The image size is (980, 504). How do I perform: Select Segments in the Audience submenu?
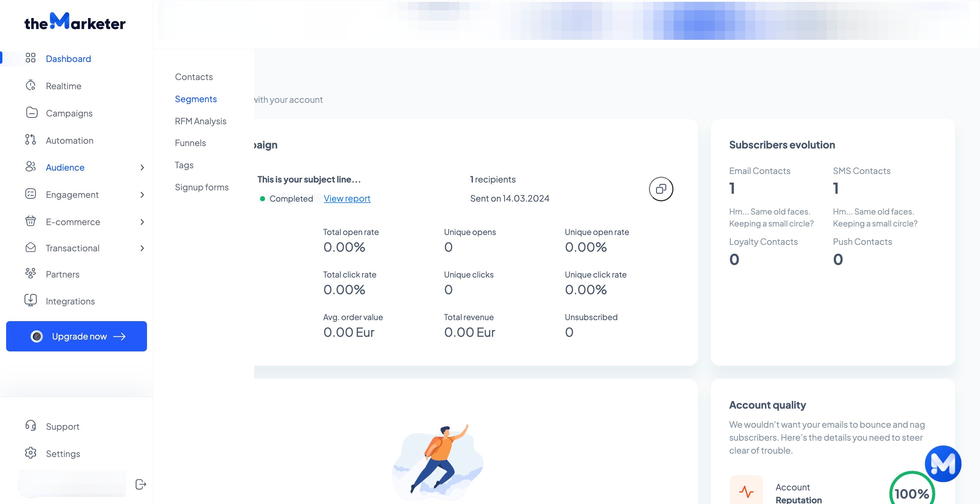click(196, 99)
